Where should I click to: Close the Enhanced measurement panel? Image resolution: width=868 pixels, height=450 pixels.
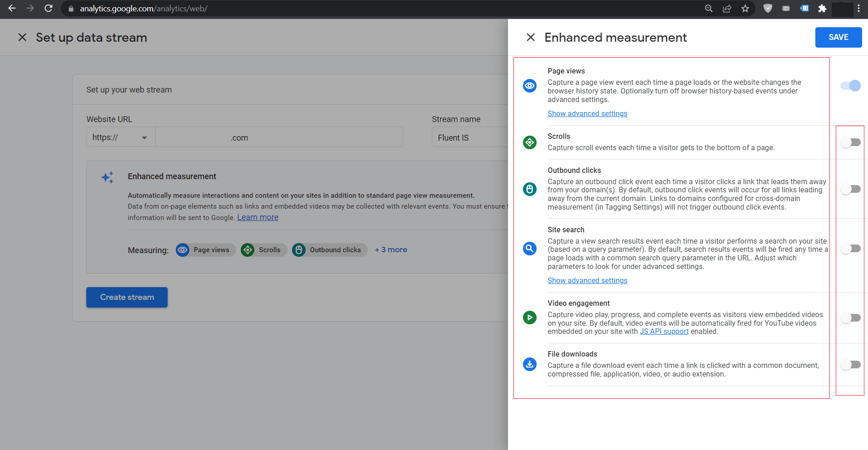(530, 37)
